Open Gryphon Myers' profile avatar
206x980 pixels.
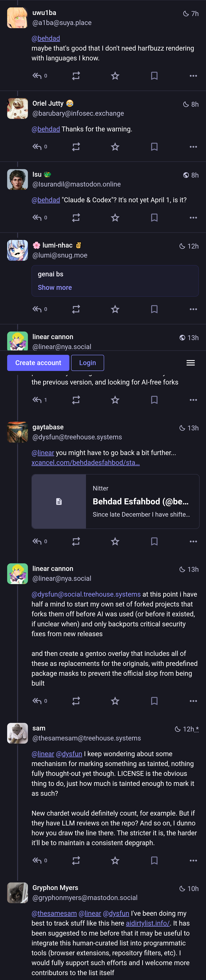click(x=17, y=892)
